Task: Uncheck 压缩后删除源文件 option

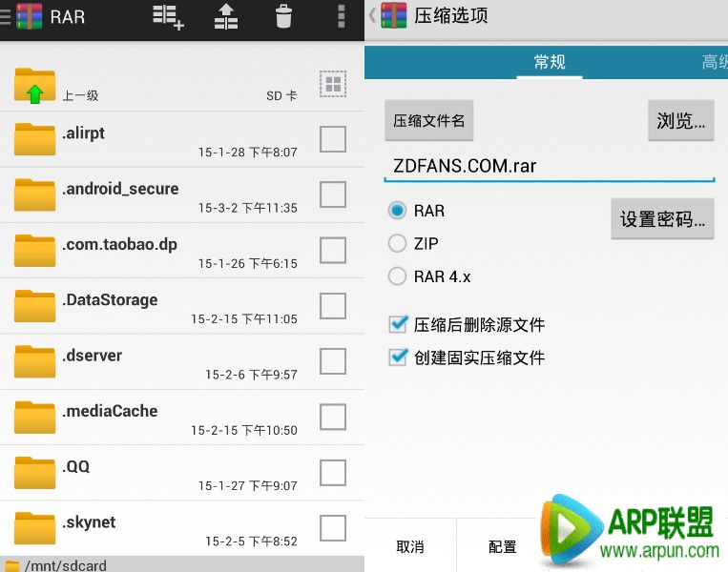Action: coord(399,324)
